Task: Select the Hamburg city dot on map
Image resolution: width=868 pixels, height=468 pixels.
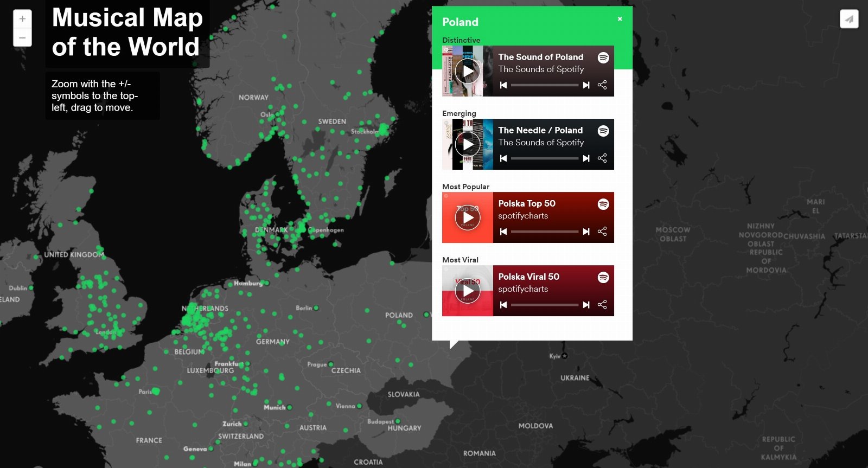Action: [x=266, y=283]
